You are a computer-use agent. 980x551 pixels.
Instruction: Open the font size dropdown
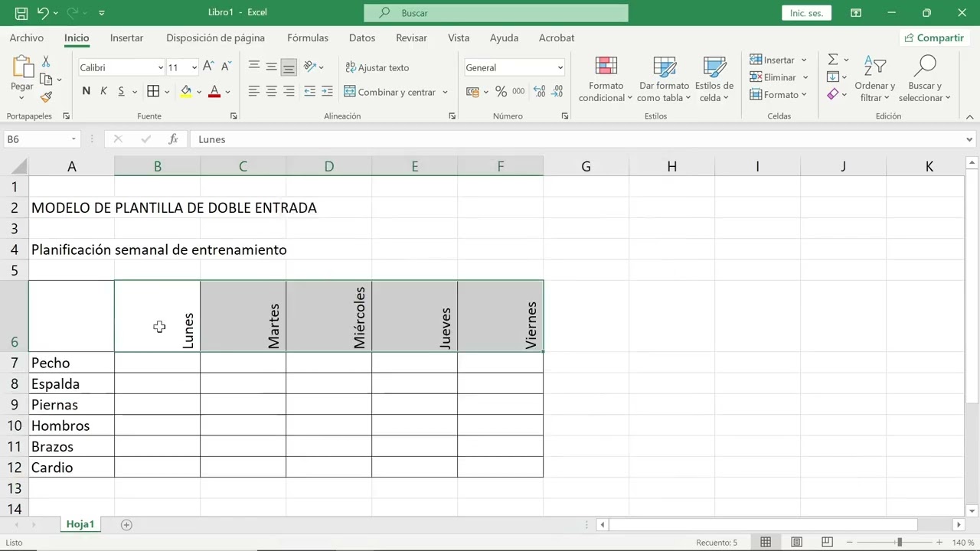194,67
